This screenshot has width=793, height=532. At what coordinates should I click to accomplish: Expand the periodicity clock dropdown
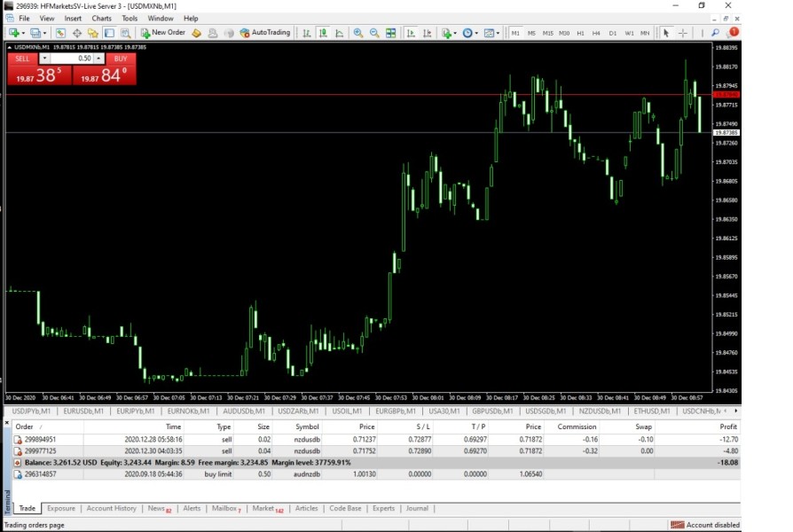[x=476, y=33]
